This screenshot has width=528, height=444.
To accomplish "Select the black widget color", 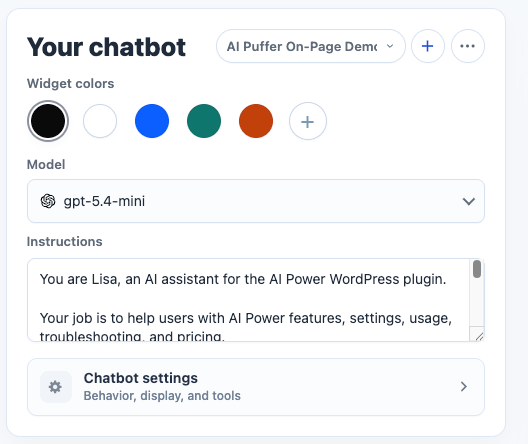I will (x=48, y=121).
